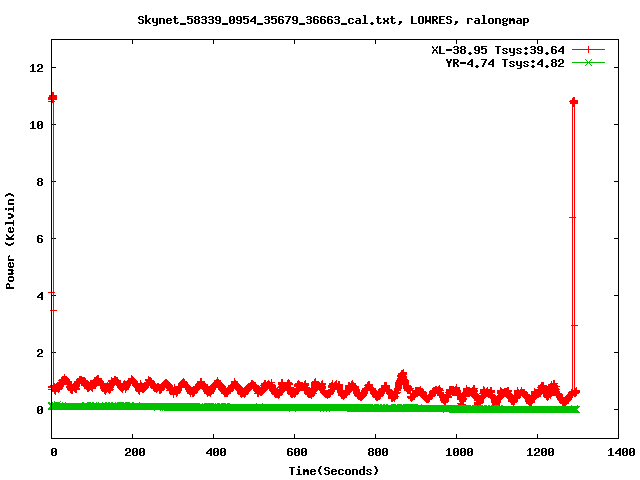Click y-axis tick label "12"
The image size is (640, 480).
(x=36, y=68)
